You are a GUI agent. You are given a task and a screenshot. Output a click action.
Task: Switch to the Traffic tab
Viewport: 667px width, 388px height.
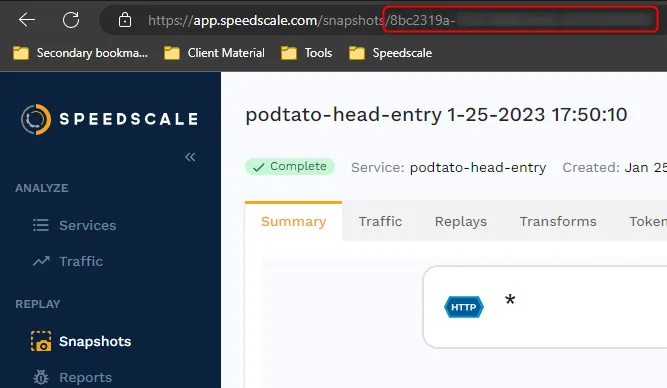pyautogui.click(x=380, y=221)
